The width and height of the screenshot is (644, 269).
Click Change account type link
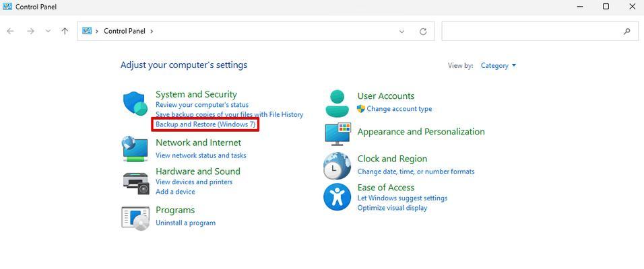click(399, 109)
